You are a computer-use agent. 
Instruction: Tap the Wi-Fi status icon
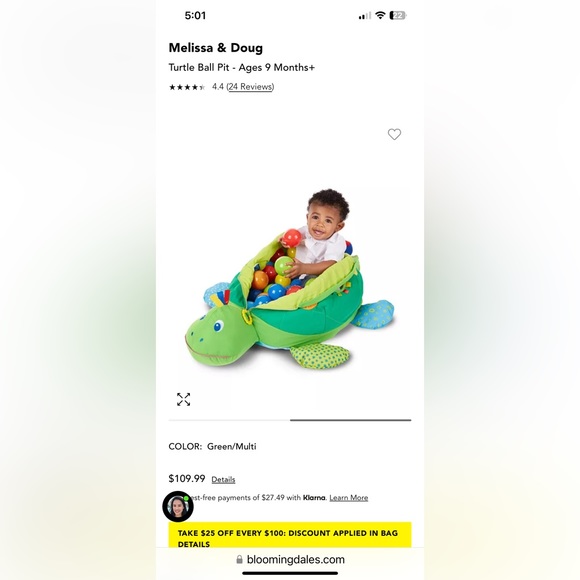click(x=380, y=15)
